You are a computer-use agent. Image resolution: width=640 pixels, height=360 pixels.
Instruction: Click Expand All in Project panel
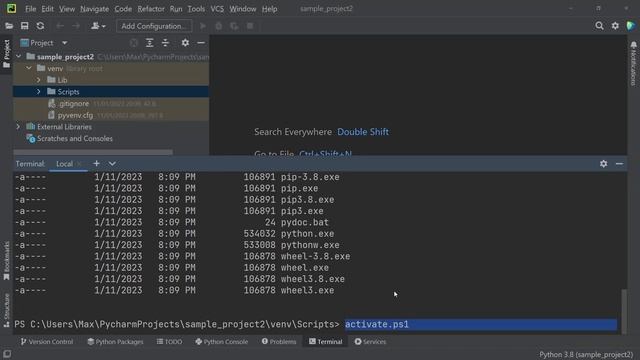pyautogui.click(x=149, y=43)
